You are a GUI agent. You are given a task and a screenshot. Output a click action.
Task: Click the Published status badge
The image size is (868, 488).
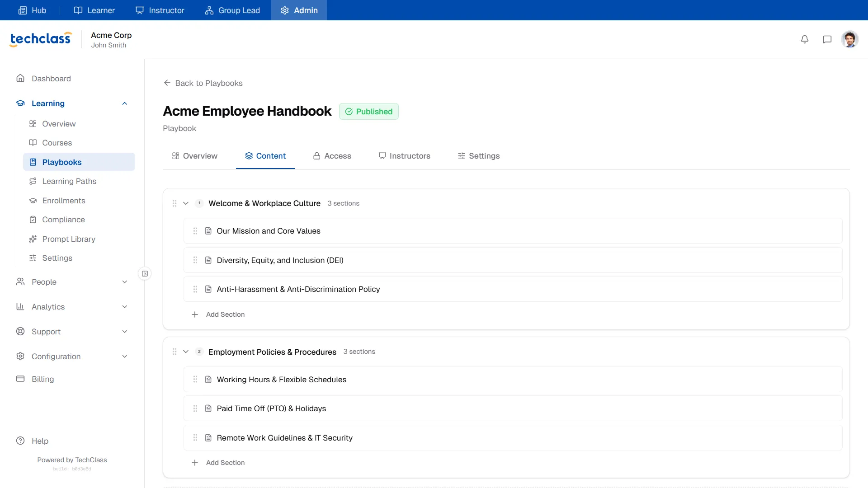coord(369,112)
